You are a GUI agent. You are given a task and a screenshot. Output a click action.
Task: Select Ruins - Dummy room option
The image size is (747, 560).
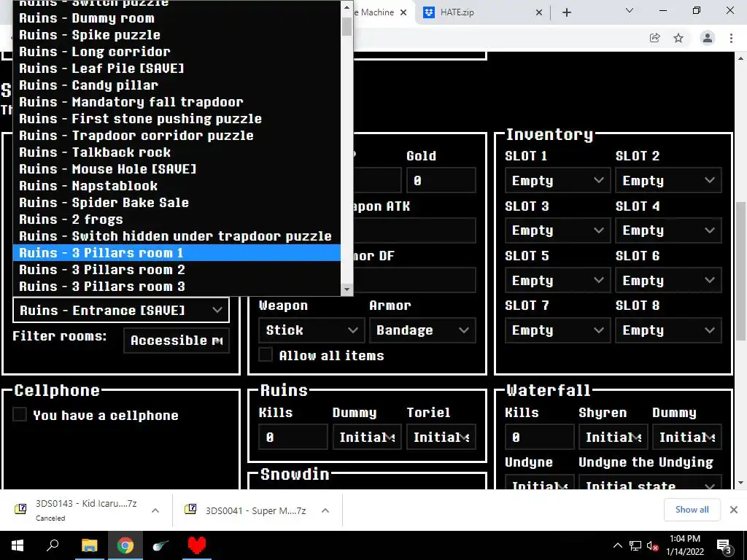tap(177, 18)
